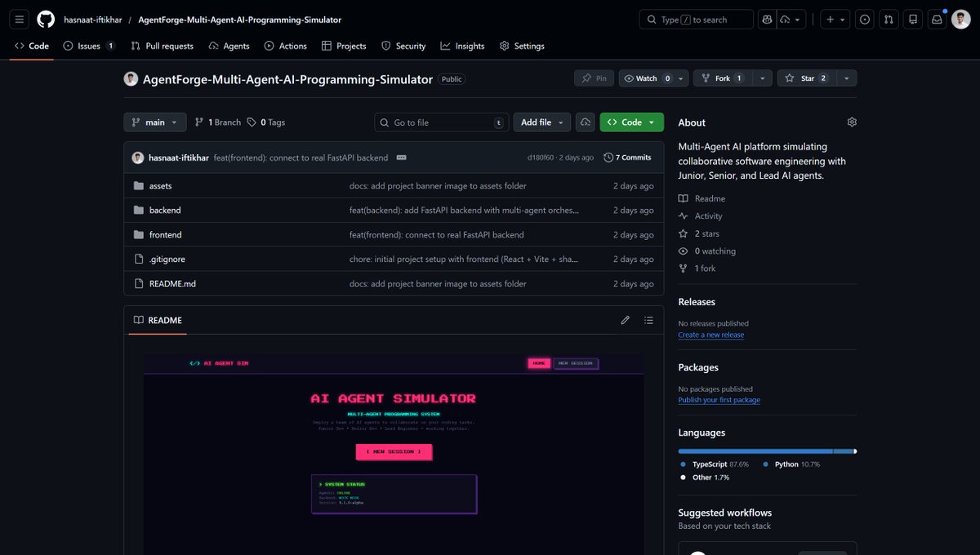Expand the Copilot cloud dropdown in header
The image size is (980, 555).
(792, 20)
